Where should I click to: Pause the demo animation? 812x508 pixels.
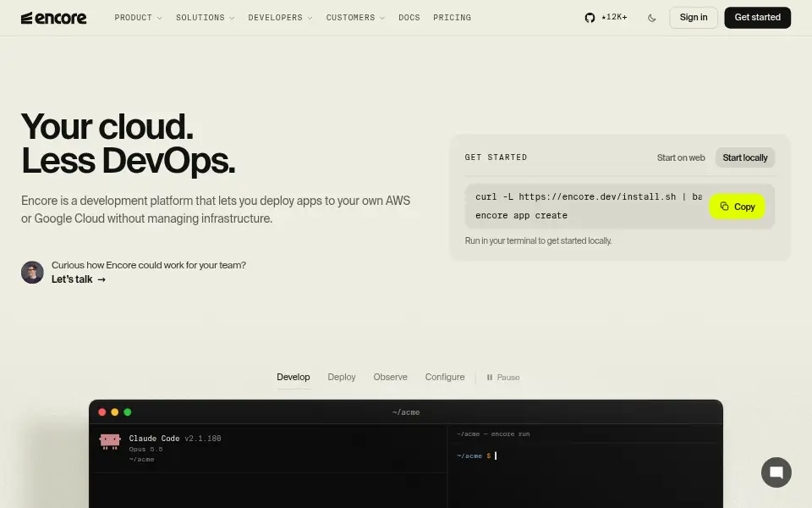502,378
